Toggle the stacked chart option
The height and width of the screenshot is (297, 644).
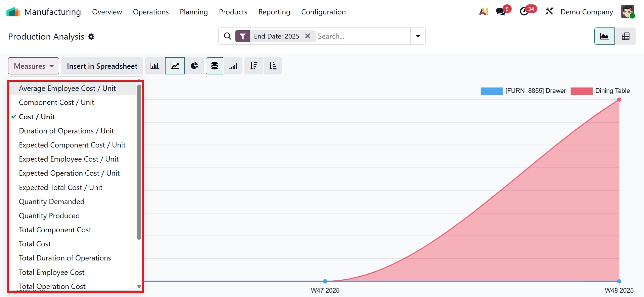[215, 66]
